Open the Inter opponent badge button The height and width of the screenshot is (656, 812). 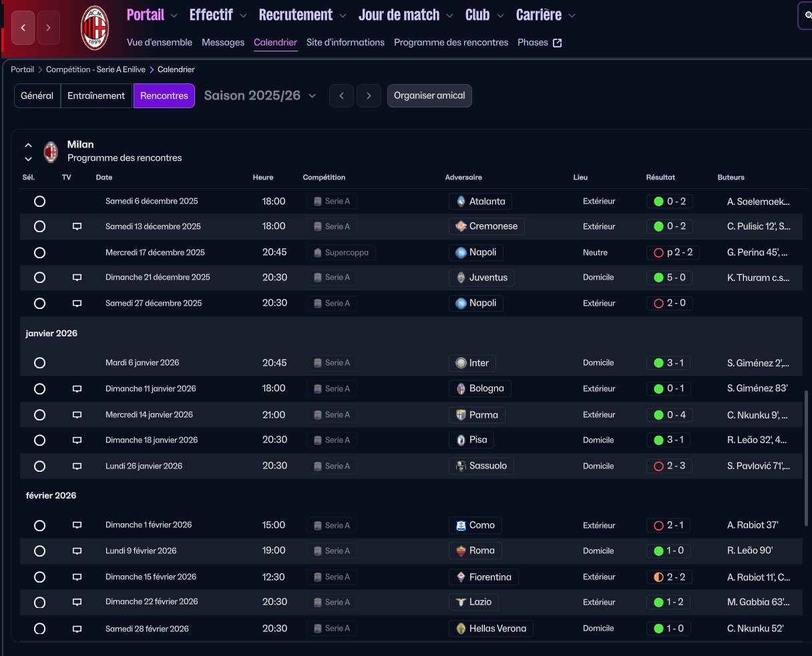click(472, 363)
